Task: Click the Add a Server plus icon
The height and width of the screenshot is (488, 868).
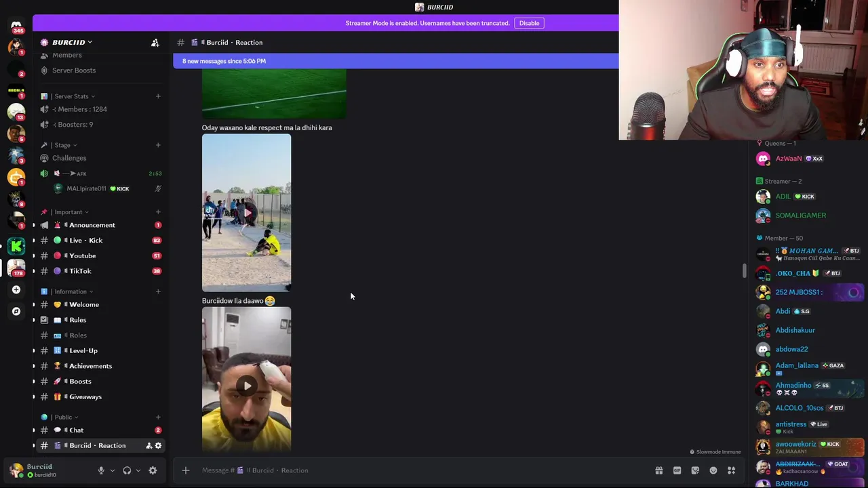Action: 16,289
